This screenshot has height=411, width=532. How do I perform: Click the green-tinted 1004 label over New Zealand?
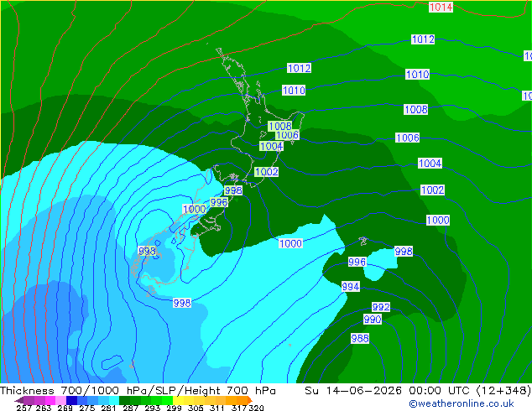tap(271, 146)
